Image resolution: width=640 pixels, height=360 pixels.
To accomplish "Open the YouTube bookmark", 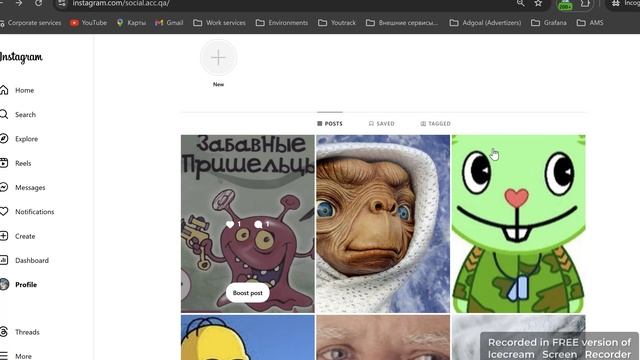I will tap(88, 23).
